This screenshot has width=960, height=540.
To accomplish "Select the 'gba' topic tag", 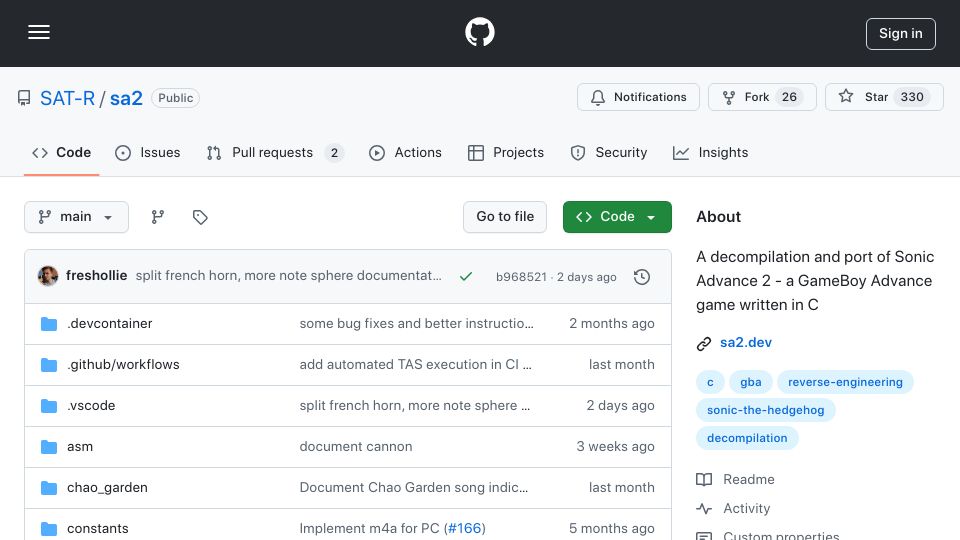I will (751, 382).
